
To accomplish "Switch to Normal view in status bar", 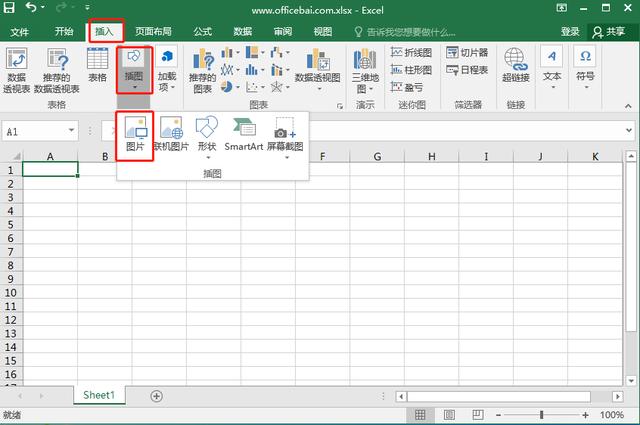I will [x=420, y=415].
